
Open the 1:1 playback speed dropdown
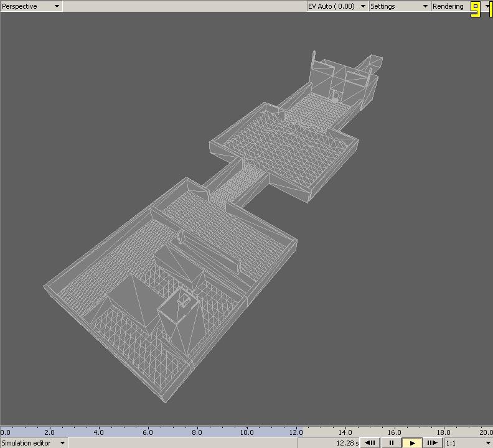click(469, 443)
